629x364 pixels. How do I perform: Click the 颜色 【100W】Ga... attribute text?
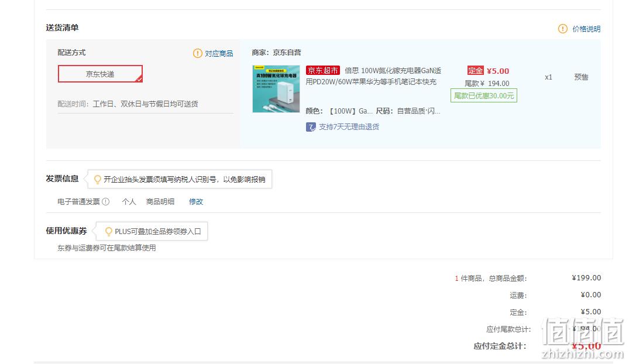[x=339, y=111]
